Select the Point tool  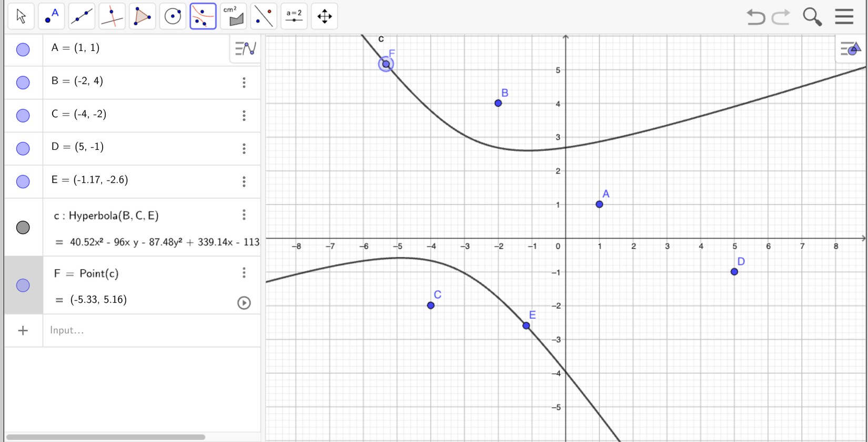click(52, 16)
